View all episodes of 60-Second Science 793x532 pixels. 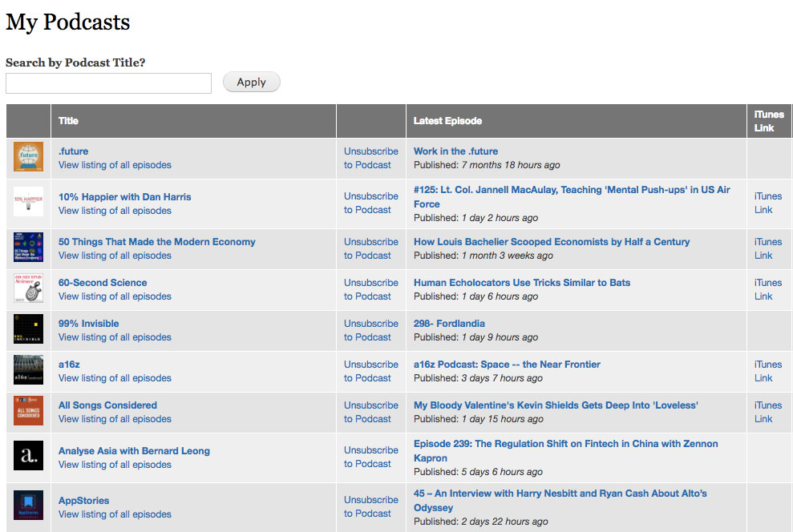coord(115,296)
